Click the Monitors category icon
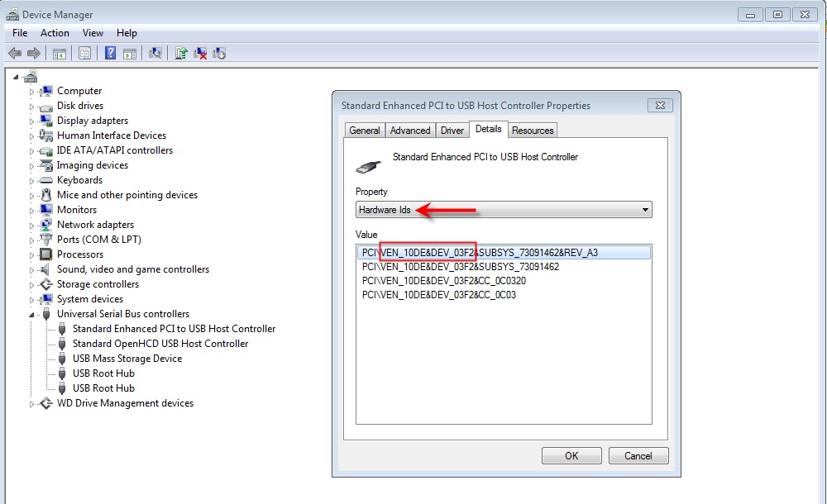827x504 pixels. [46, 210]
